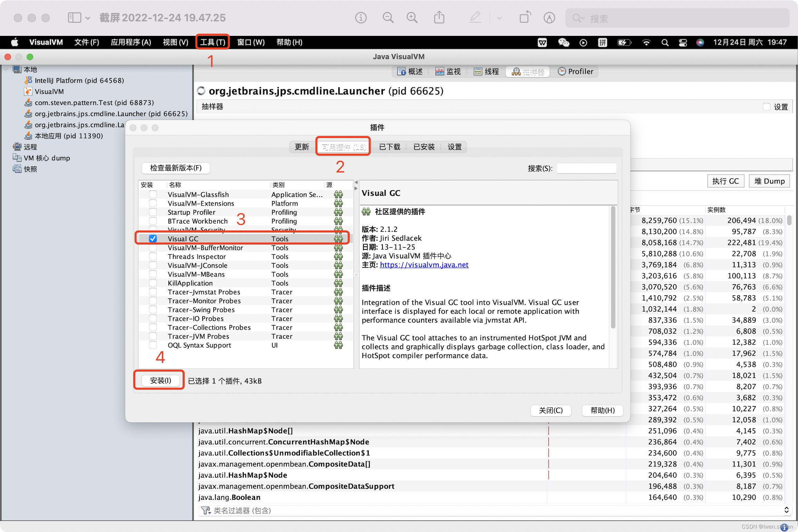Viewport: 798px width, 532px height.
Task: Switch to the Profiler tab
Action: coord(576,71)
